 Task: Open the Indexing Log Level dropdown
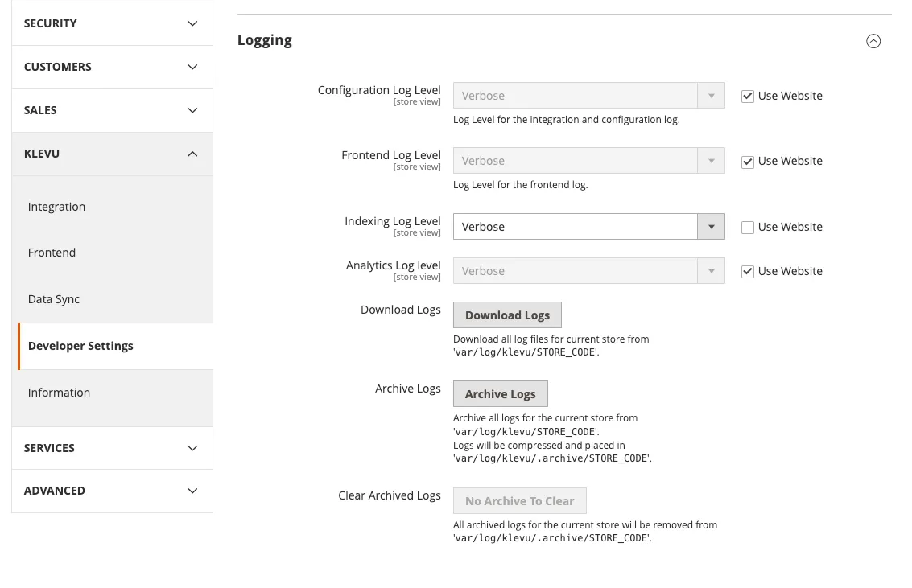point(588,227)
